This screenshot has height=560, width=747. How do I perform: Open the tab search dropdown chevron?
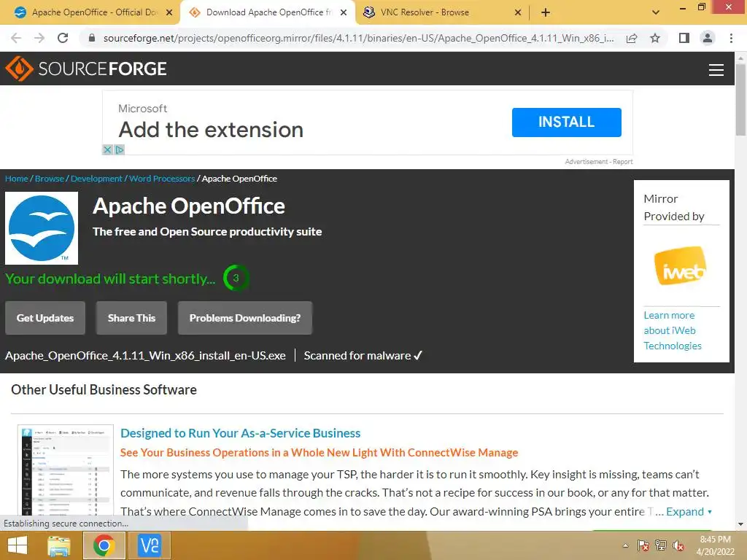656,12
